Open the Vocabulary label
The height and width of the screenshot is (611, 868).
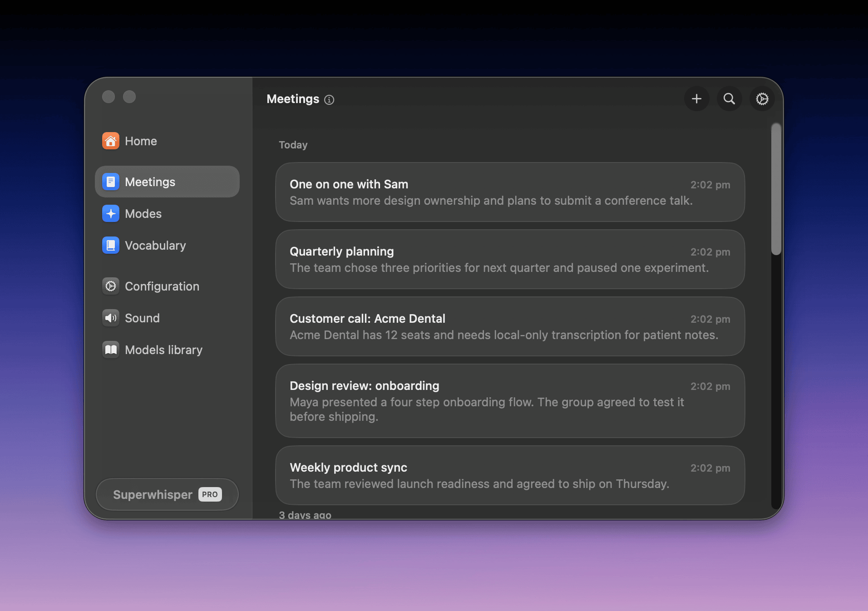155,246
